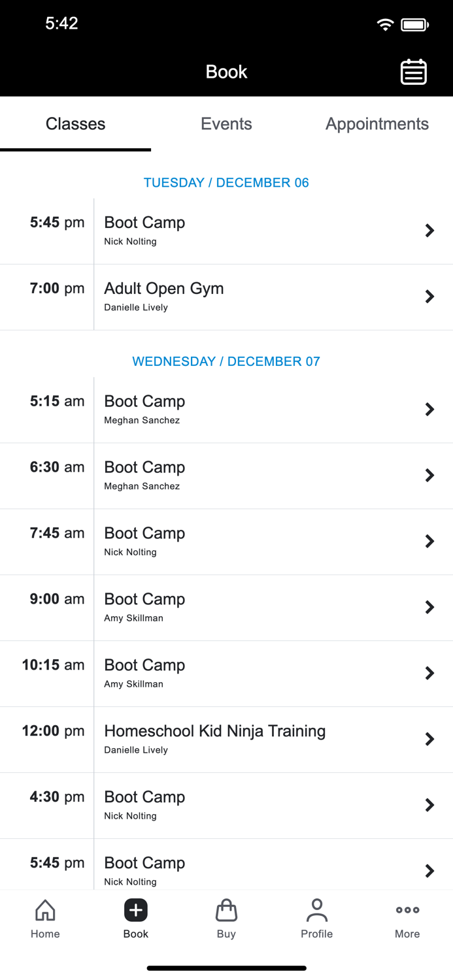Screen dimensions: 453x980
Task: Switch to the Appointments tab
Action: click(x=377, y=123)
